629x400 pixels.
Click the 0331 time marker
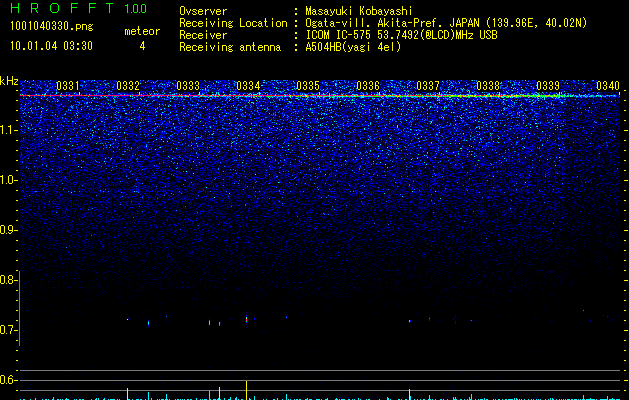pos(67,86)
